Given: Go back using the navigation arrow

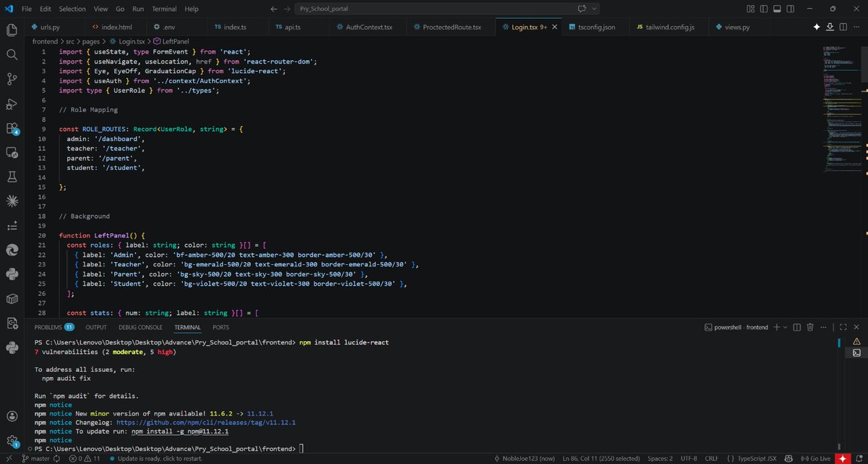Looking at the screenshot, I should click(274, 9).
